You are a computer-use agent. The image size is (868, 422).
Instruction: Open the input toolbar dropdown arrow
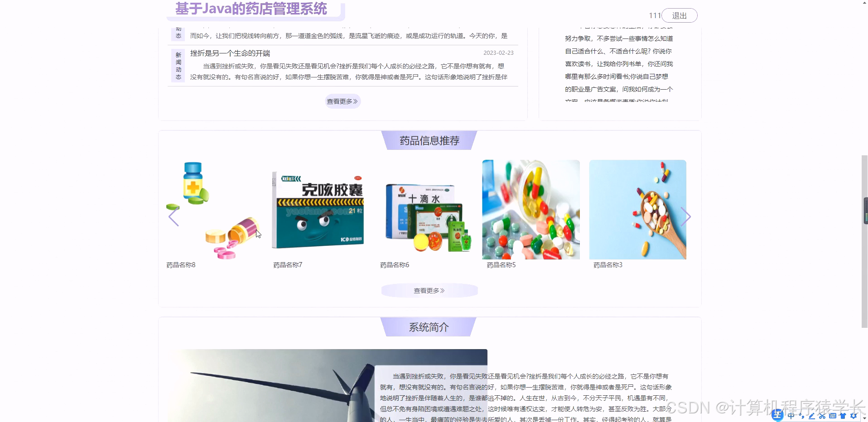(863, 417)
